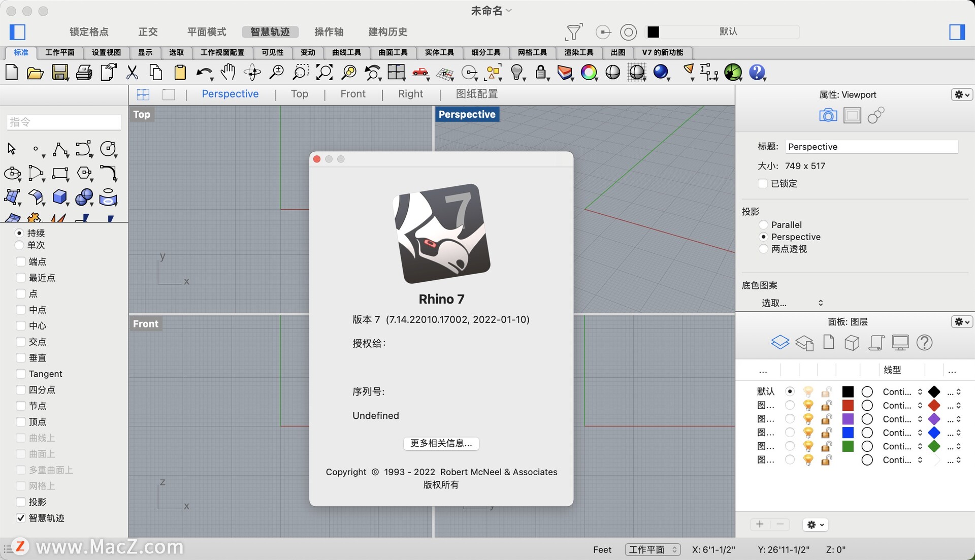Click the Cut scissors icon

click(132, 73)
